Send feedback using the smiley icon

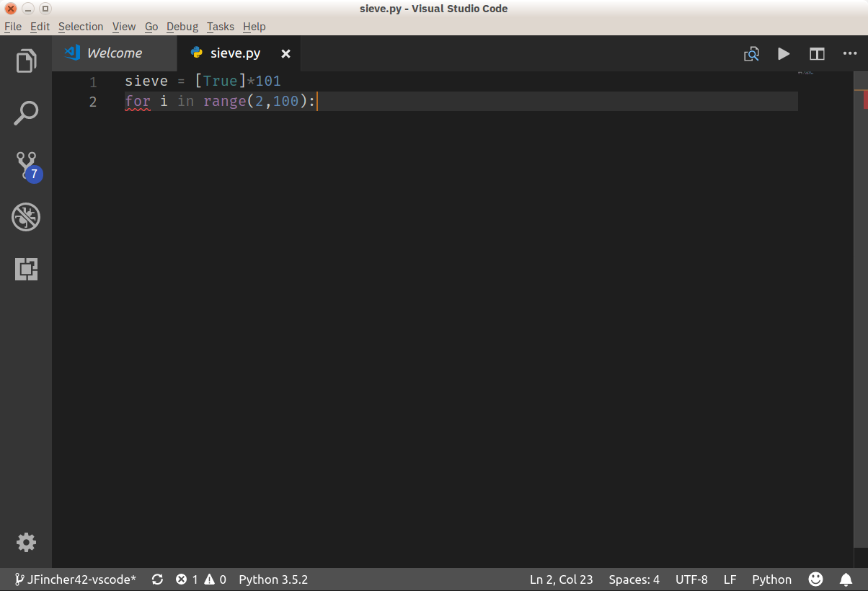(815, 579)
